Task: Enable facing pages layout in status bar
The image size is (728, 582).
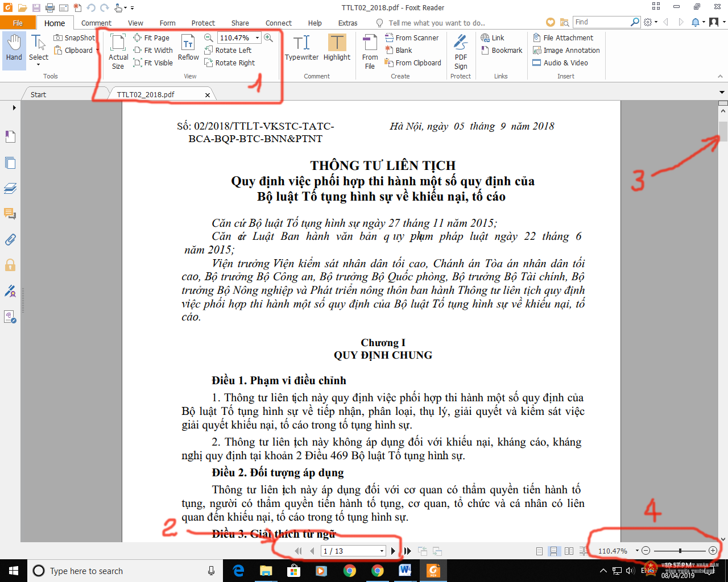Action: (x=569, y=551)
